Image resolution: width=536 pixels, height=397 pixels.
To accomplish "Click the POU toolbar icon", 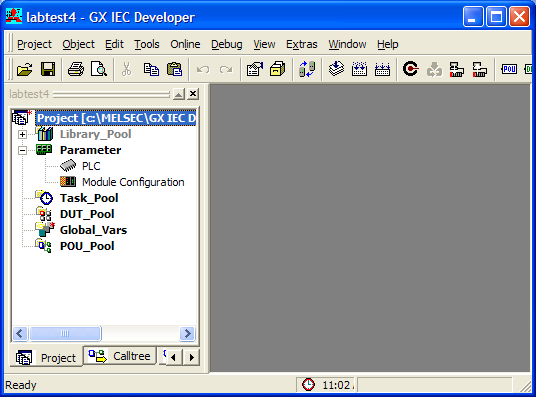I will pos(509,69).
